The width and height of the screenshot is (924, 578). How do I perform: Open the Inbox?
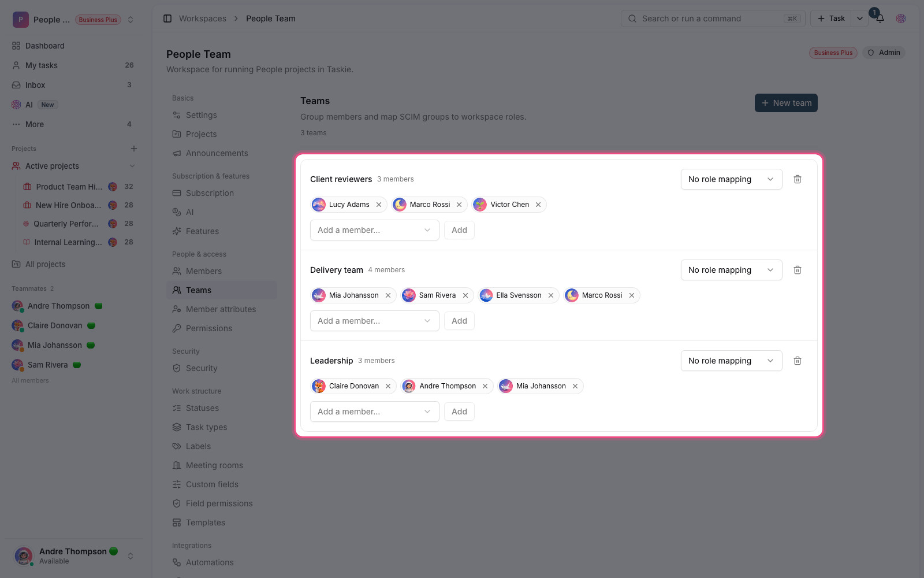tap(74, 85)
